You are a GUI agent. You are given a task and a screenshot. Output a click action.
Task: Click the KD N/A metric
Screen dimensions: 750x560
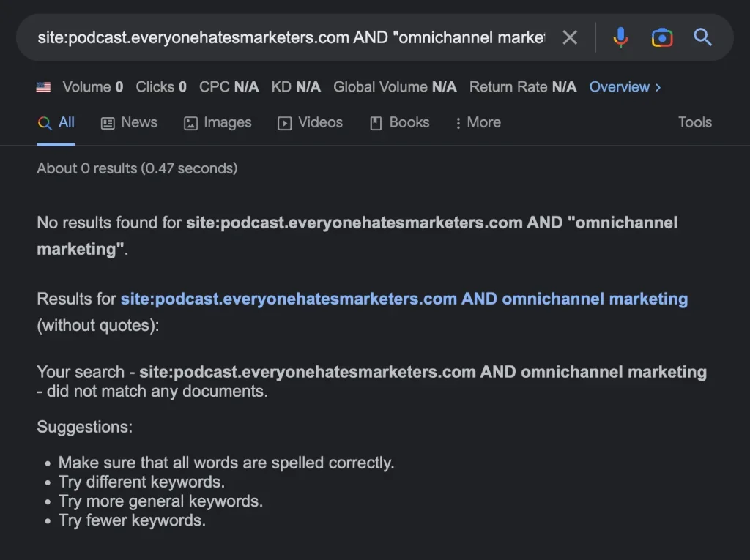point(296,86)
